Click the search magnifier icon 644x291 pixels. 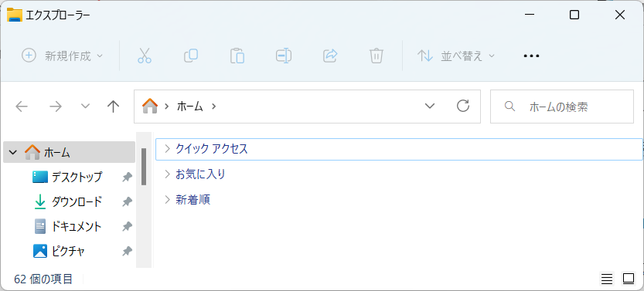coord(509,107)
